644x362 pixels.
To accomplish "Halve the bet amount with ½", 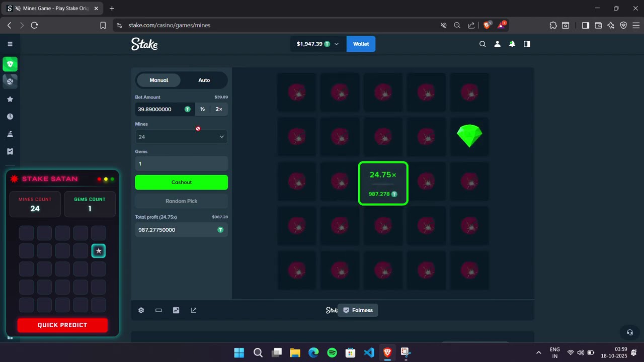I will (x=202, y=109).
